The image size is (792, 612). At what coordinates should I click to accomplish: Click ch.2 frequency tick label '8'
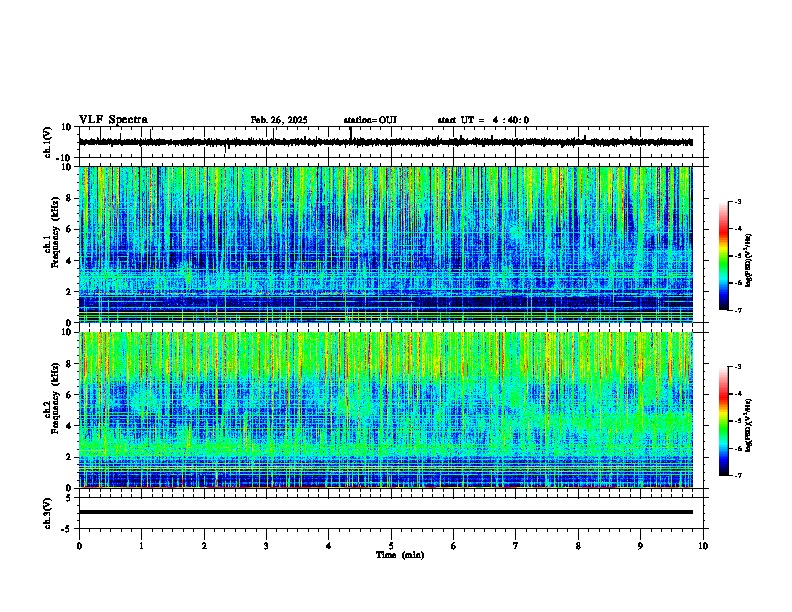coord(70,364)
